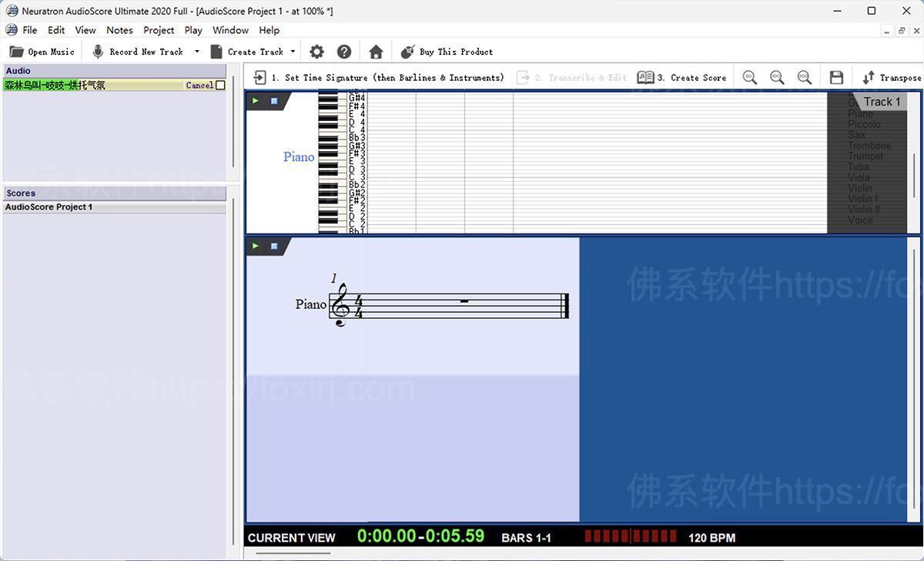Image resolution: width=924 pixels, height=561 pixels.
Task: Select AudioScore Project 1 in Scores list
Action: point(49,207)
